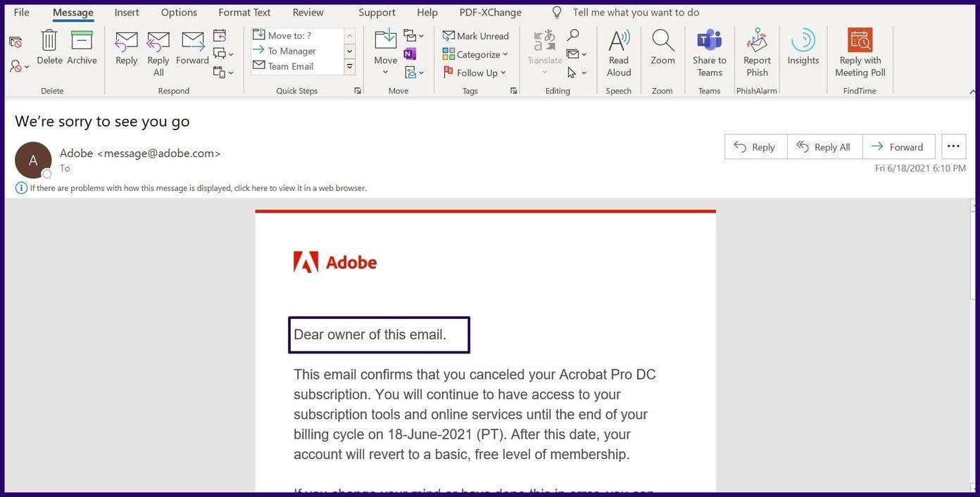Open the Related messages dropdown
Screen dimensions: 980x497
click(x=577, y=54)
